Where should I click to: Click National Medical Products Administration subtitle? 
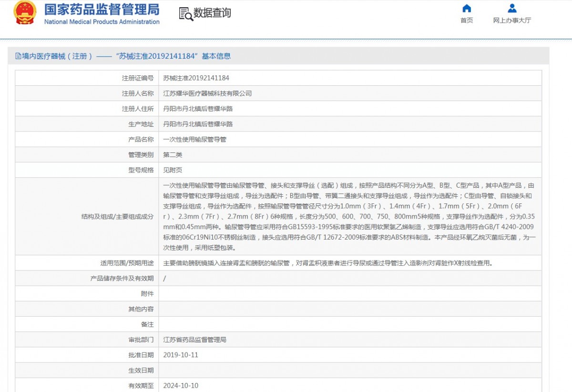tap(102, 22)
